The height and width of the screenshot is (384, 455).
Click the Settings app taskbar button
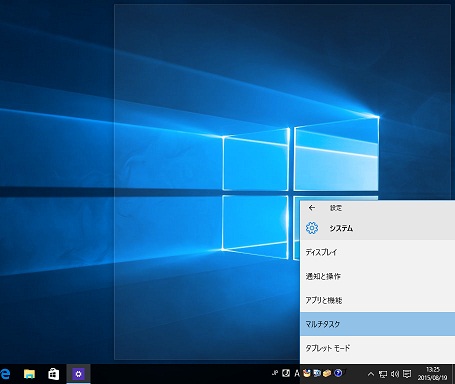(x=78, y=374)
